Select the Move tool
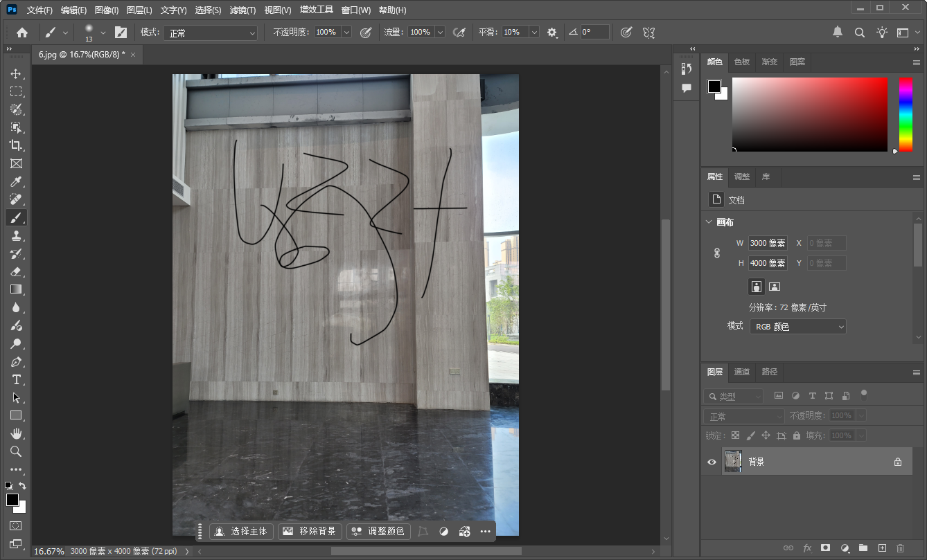The image size is (927, 560). [17, 73]
